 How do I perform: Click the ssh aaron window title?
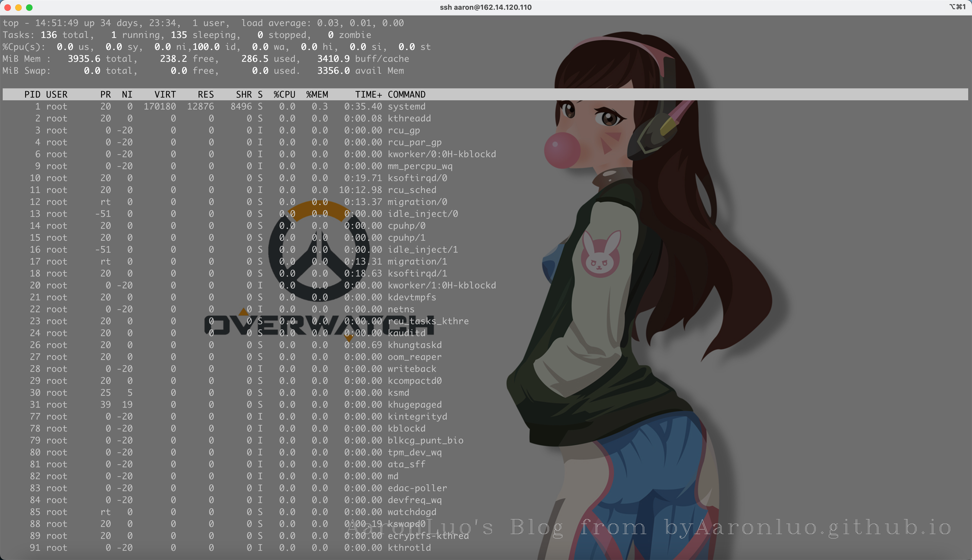[486, 7]
